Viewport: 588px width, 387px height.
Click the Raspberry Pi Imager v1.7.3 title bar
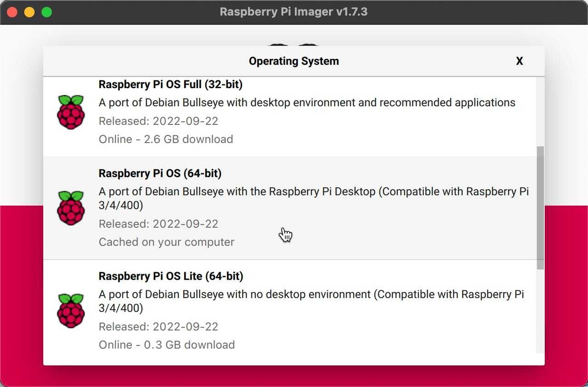294,12
